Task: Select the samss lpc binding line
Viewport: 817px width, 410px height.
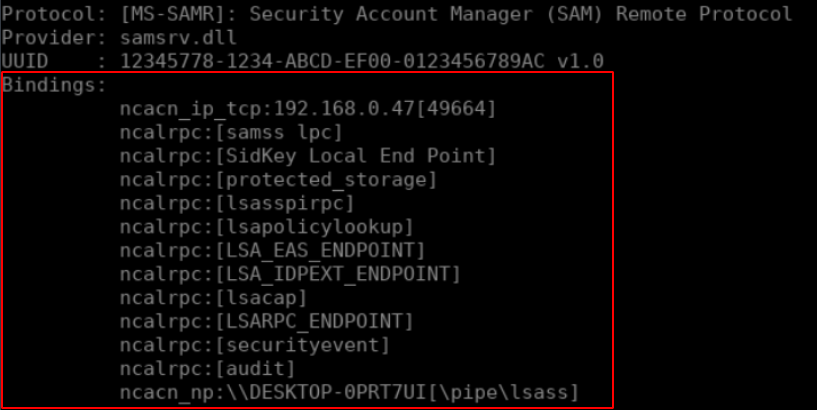Action: 231,131
